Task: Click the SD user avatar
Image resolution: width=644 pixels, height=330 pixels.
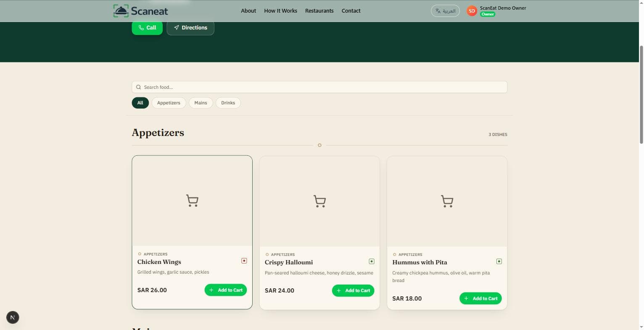Action: coord(472,11)
